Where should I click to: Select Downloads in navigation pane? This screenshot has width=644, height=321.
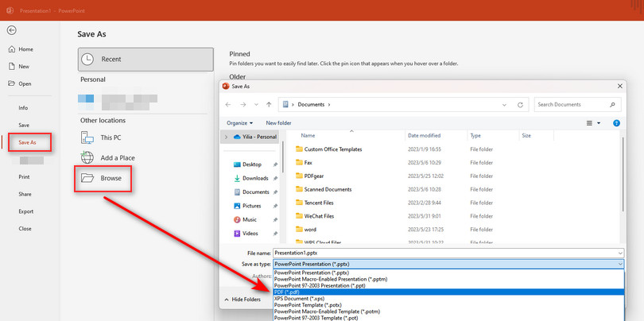[x=251, y=179]
